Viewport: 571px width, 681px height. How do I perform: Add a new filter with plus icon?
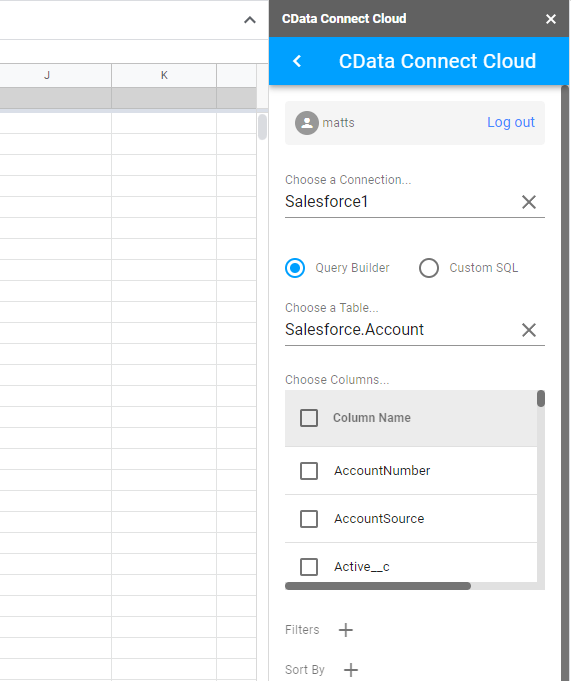(x=346, y=630)
